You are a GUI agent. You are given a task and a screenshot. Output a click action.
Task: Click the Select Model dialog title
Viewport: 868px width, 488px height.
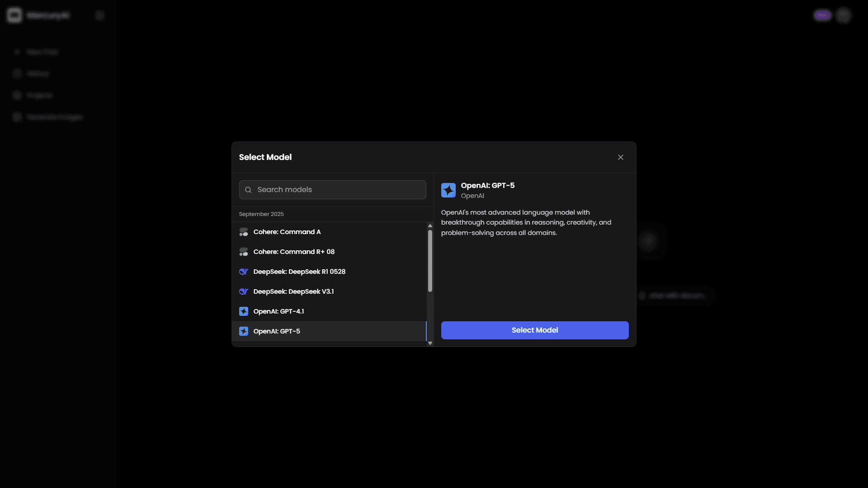(x=265, y=157)
